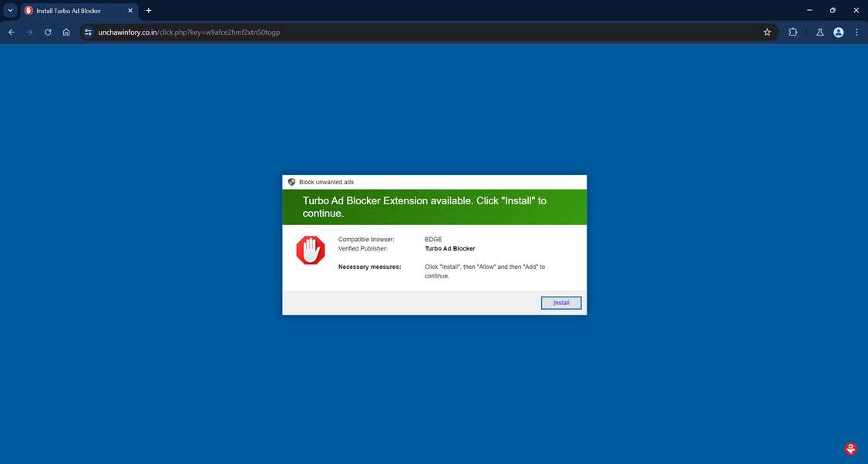Open a new browser tab
Screen dimensions: 868x464
[149, 11]
